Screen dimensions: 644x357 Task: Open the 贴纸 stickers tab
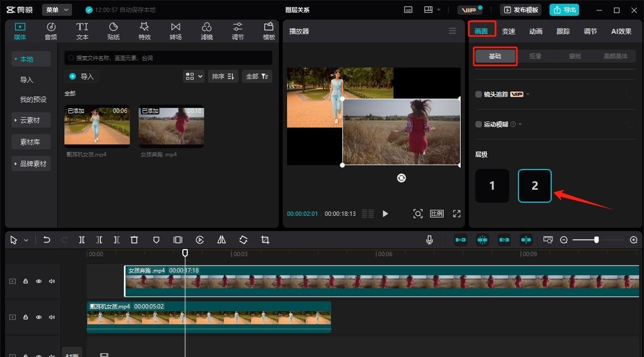pyautogui.click(x=114, y=31)
